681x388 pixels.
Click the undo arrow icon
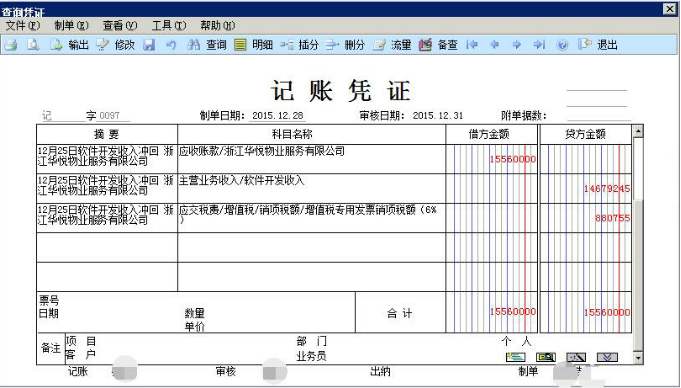pyautogui.click(x=171, y=45)
